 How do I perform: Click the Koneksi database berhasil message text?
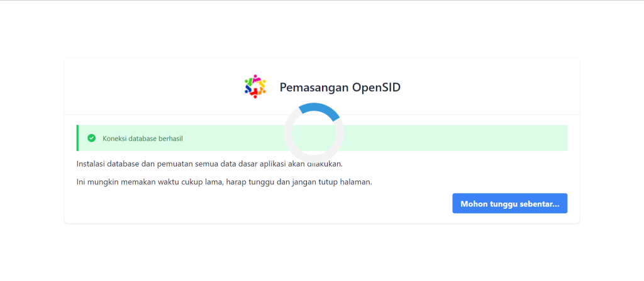(x=143, y=138)
